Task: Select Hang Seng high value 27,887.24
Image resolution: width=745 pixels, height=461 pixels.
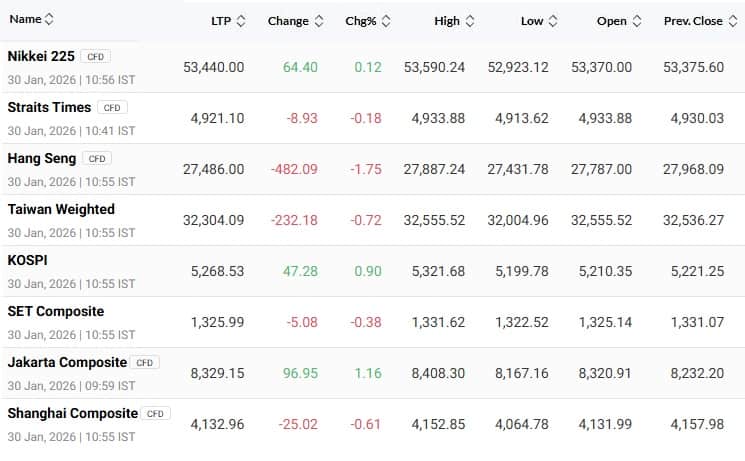Action: click(434, 169)
